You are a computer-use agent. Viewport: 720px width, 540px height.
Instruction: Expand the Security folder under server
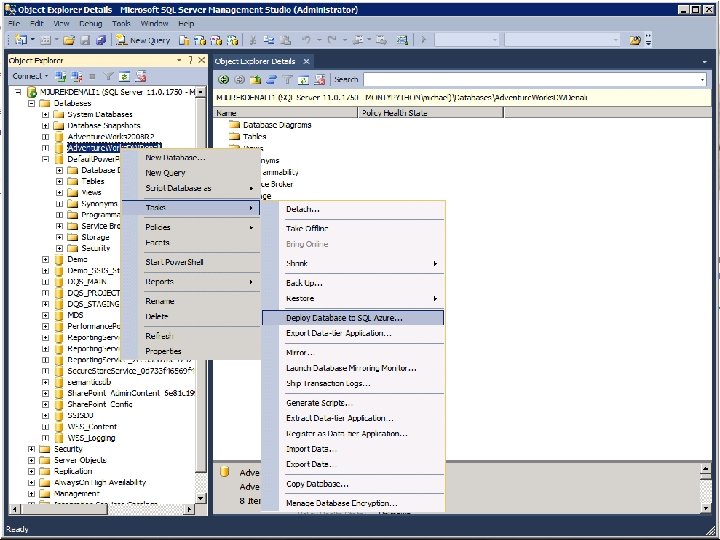[32, 449]
